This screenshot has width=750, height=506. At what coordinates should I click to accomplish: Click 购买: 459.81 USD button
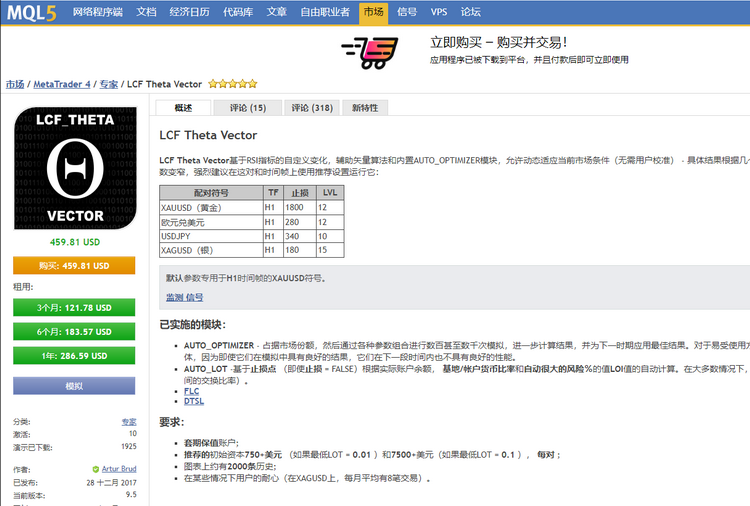click(x=74, y=266)
